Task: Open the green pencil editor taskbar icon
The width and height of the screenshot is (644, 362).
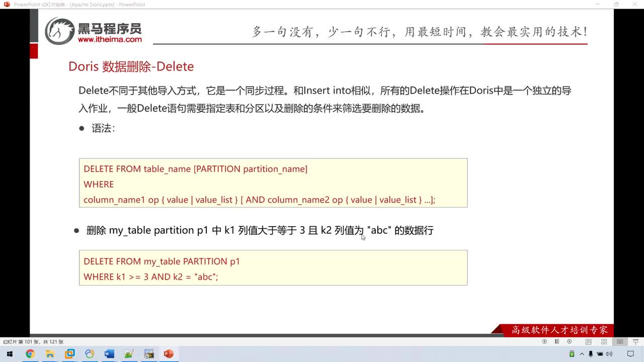Action: coord(129,354)
